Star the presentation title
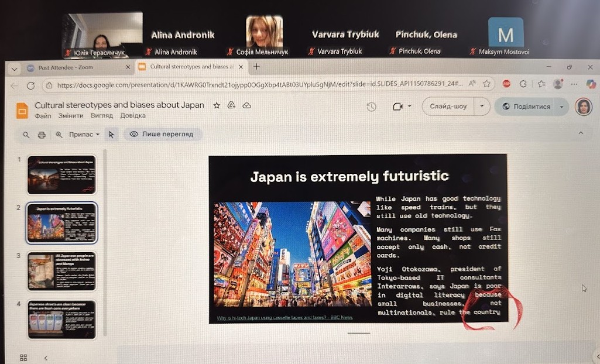 pos(217,105)
